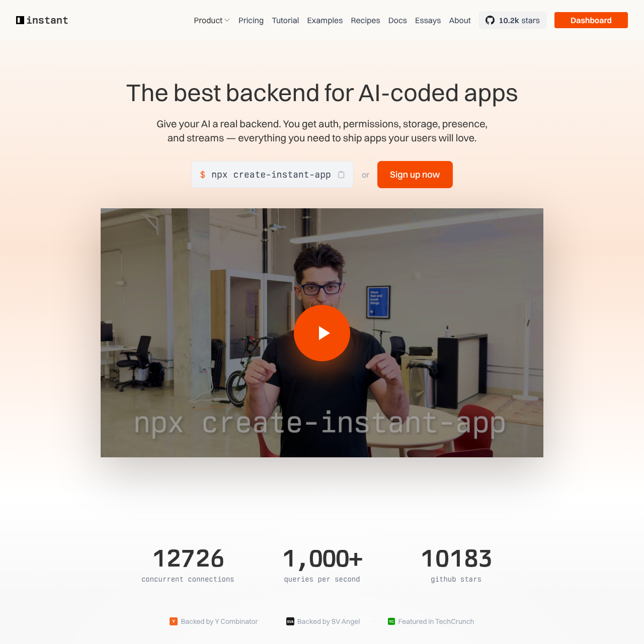This screenshot has height=644, width=644.
Task: Click the video thumbnail of the presenter
Action: point(322,333)
